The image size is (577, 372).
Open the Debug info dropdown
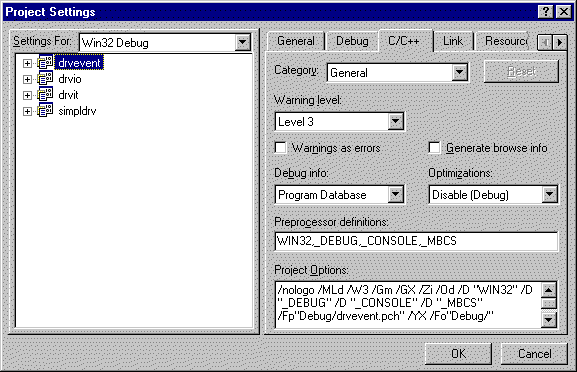(396, 194)
